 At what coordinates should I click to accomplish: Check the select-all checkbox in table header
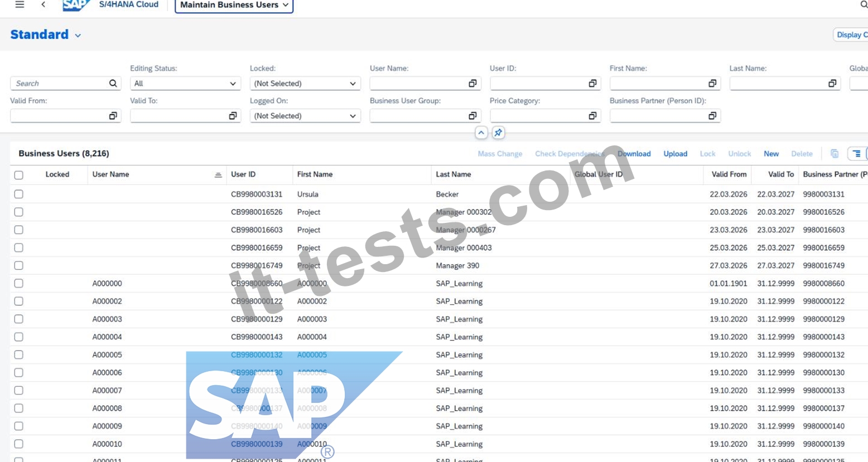tap(19, 175)
